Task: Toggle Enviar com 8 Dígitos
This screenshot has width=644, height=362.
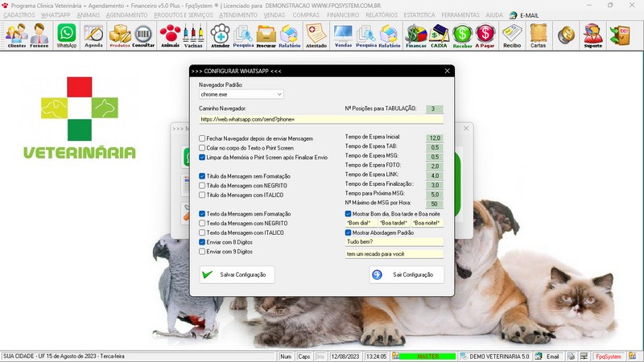Action: click(x=202, y=242)
